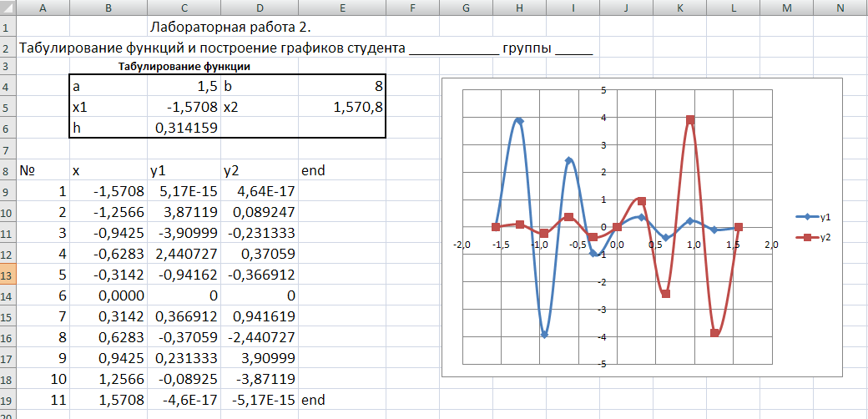Image resolution: width=868 pixels, height=419 pixels.
Task: Select the cell with value 3,87119
Action: tap(184, 212)
